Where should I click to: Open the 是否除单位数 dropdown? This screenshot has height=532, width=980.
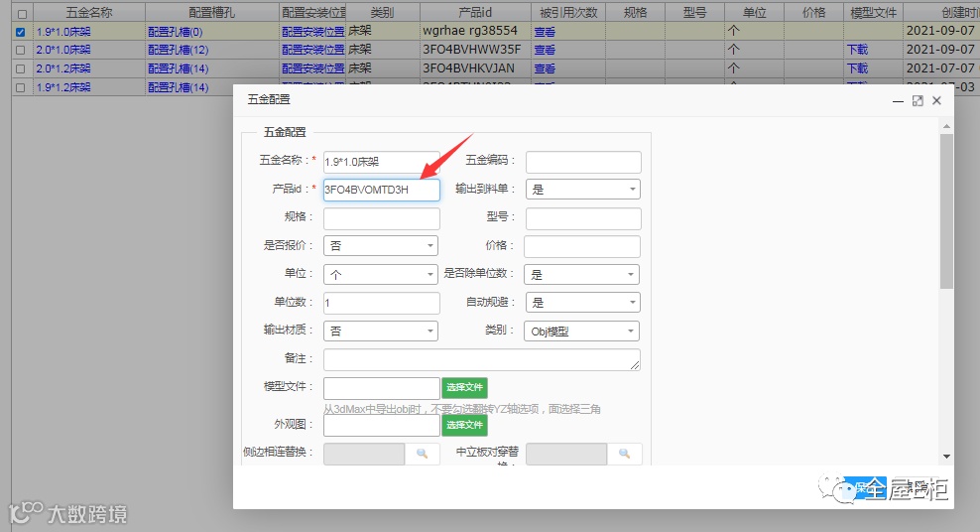[582, 275]
